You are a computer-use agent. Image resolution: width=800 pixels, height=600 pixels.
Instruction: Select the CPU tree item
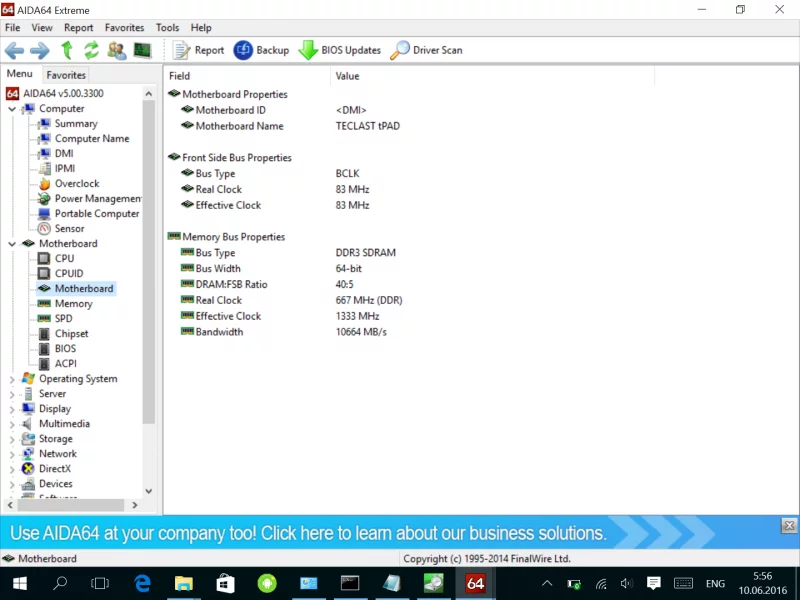64,259
